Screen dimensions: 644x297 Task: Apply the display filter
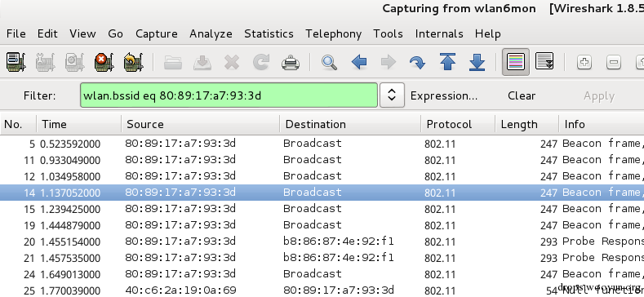pyautogui.click(x=599, y=96)
